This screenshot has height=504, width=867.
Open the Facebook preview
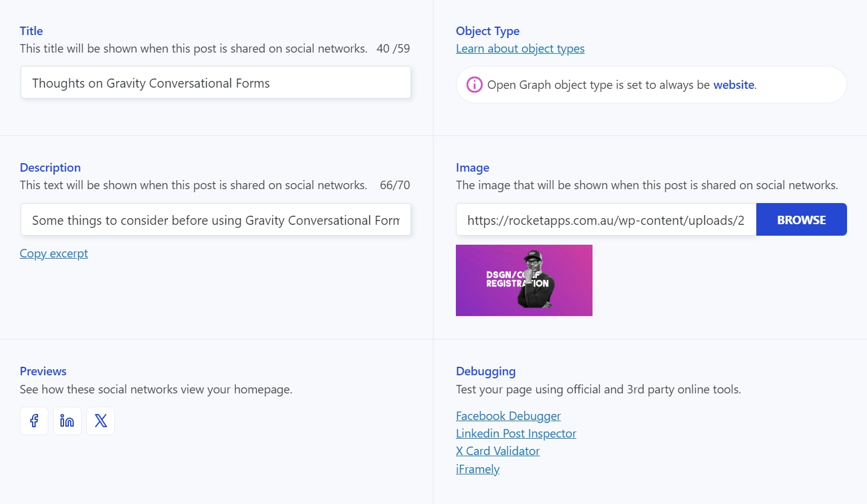pyautogui.click(x=34, y=421)
